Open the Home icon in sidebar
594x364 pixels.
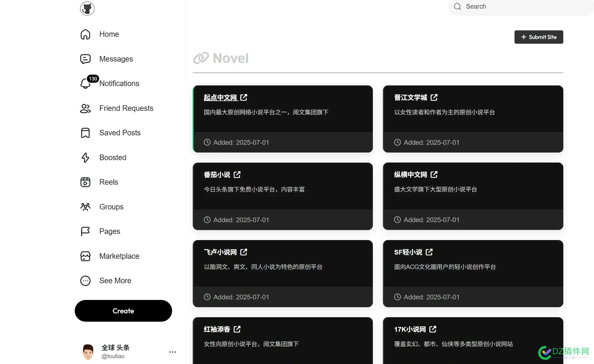tap(85, 34)
